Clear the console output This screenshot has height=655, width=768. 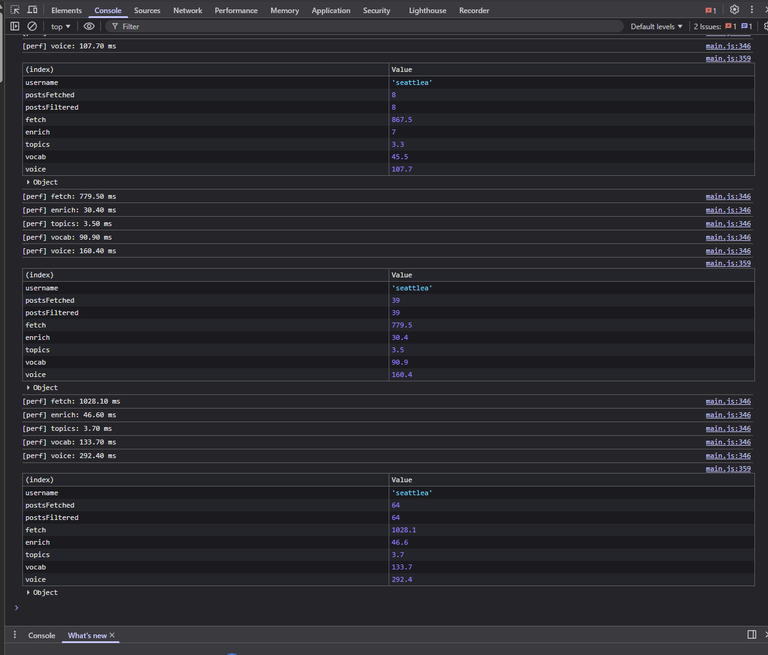(x=32, y=26)
